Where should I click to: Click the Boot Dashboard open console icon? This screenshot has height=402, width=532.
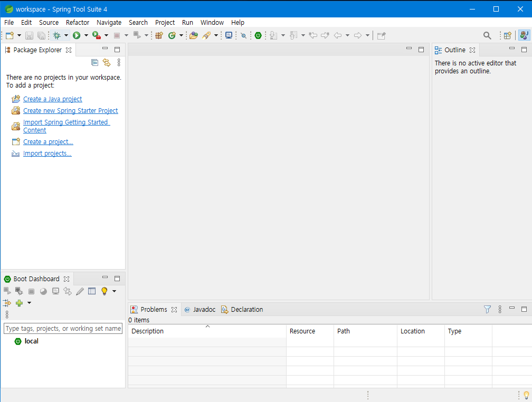click(x=55, y=291)
